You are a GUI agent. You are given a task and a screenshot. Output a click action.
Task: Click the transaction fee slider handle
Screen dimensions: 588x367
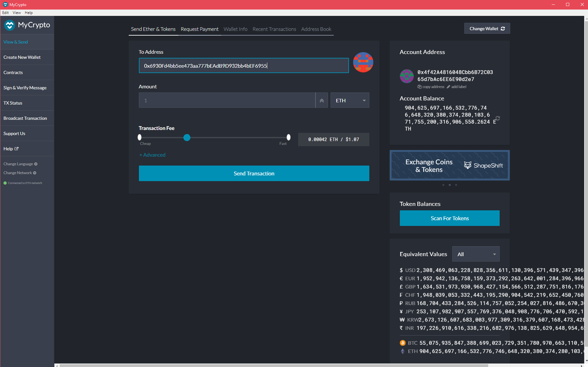[187, 138]
